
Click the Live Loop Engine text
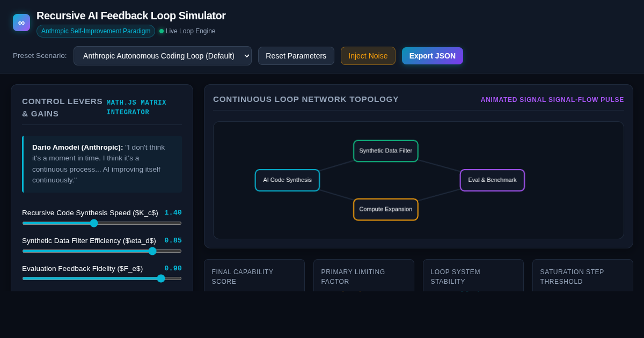[x=191, y=31]
